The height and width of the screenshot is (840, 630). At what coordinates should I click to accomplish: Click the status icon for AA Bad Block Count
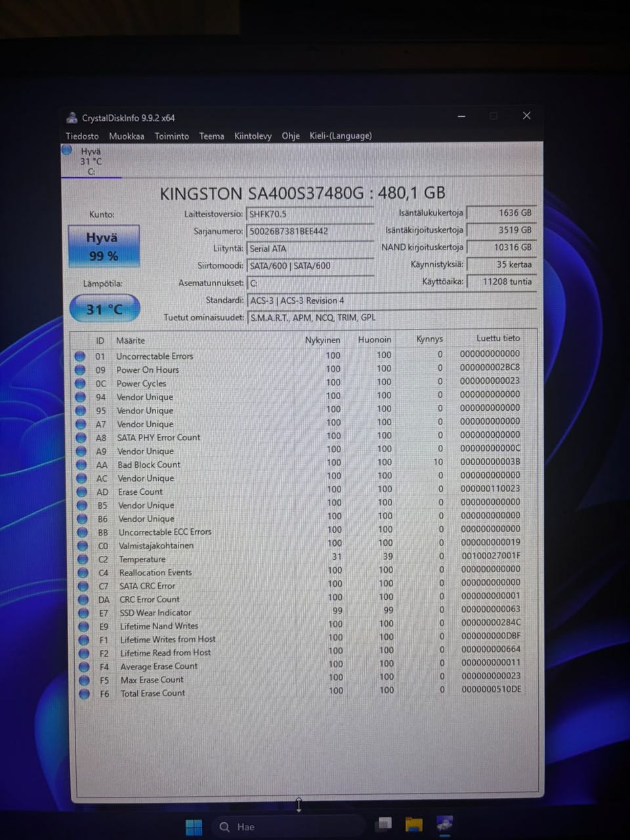pyautogui.click(x=81, y=465)
